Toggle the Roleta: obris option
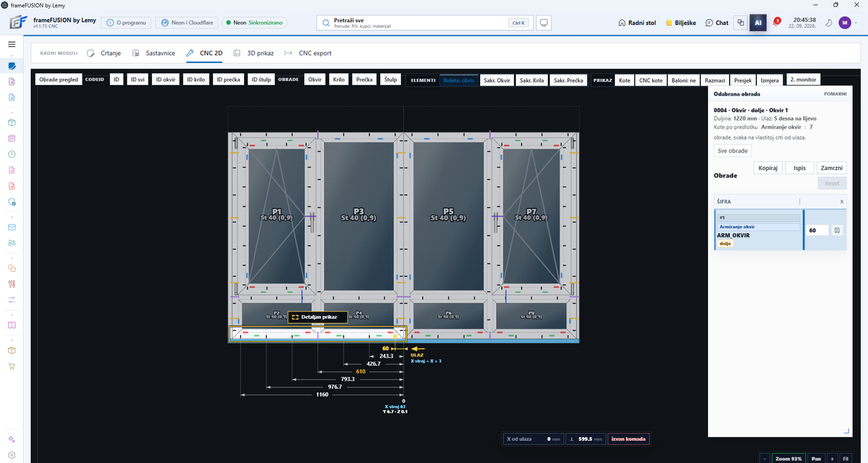This screenshot has width=868, height=463. click(x=458, y=80)
